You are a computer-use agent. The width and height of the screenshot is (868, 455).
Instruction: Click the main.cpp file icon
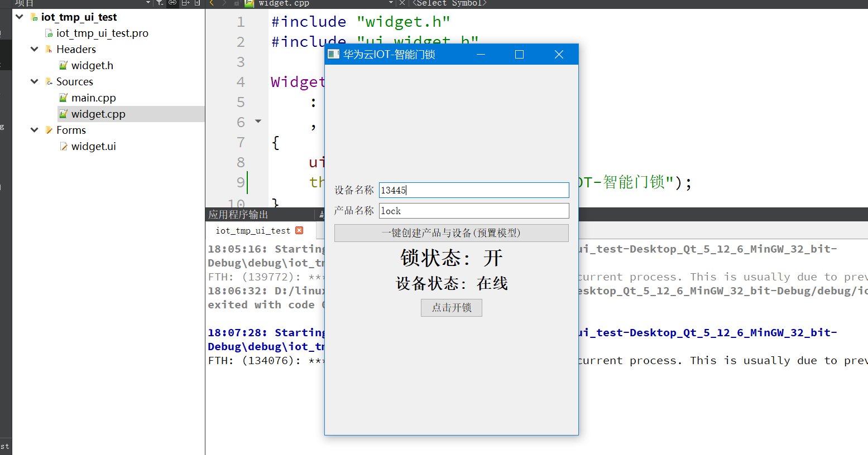pos(64,98)
